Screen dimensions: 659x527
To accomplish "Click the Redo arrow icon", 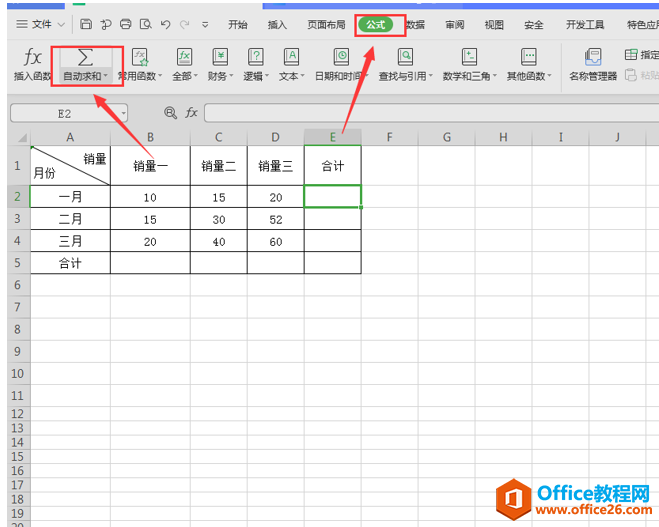I will [185, 25].
